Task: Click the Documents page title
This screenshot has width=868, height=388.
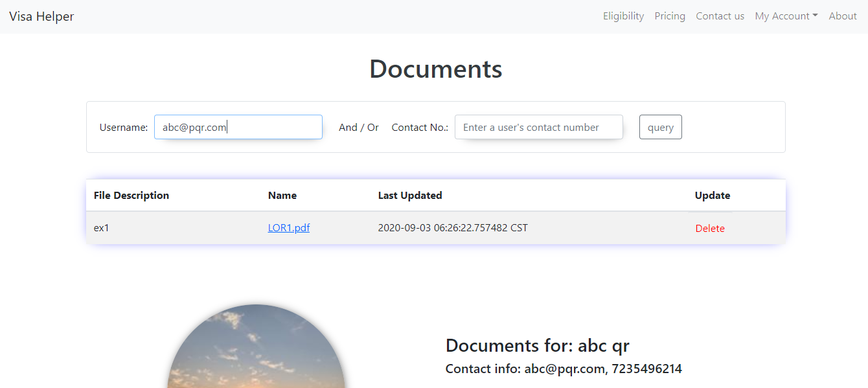Action: pos(436,69)
